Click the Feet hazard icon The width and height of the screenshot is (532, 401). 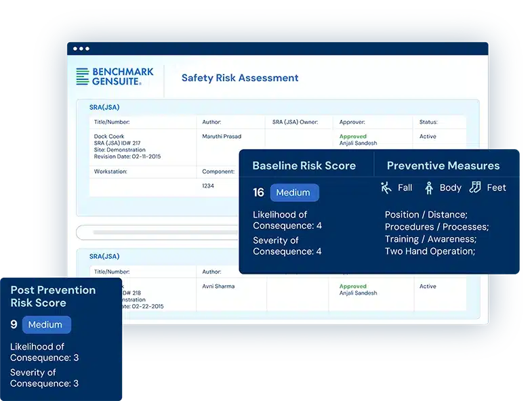[x=475, y=187]
